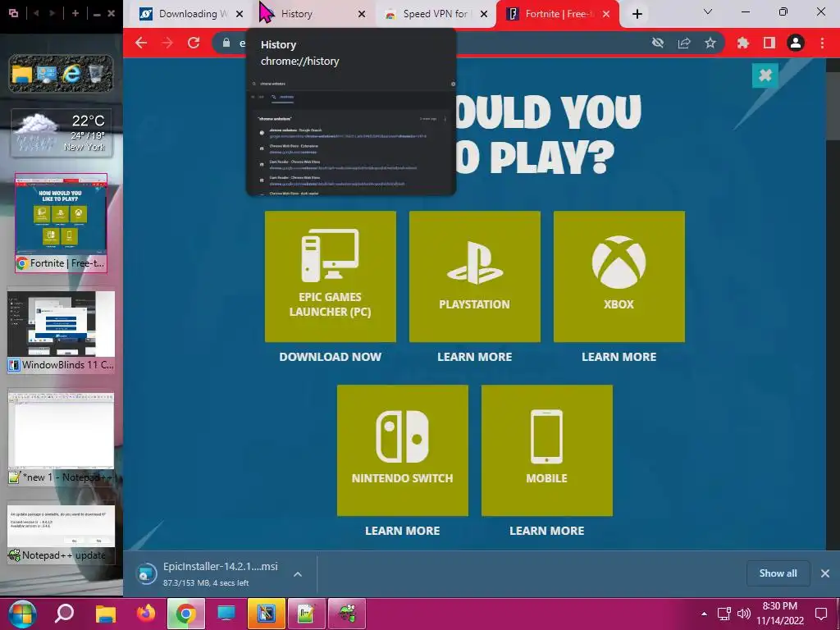The height and width of the screenshot is (630, 840).
Task: Reload the current page
Action: (194, 43)
